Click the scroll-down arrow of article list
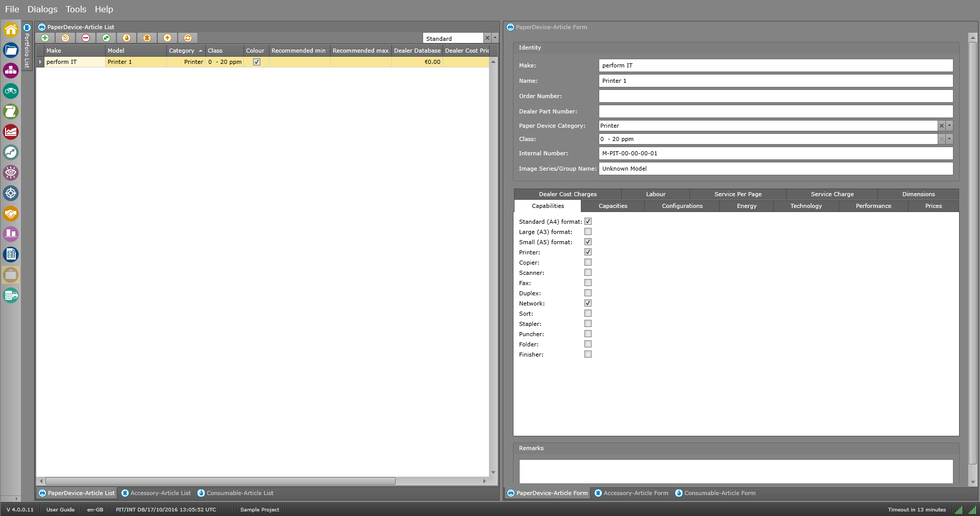 [493, 472]
